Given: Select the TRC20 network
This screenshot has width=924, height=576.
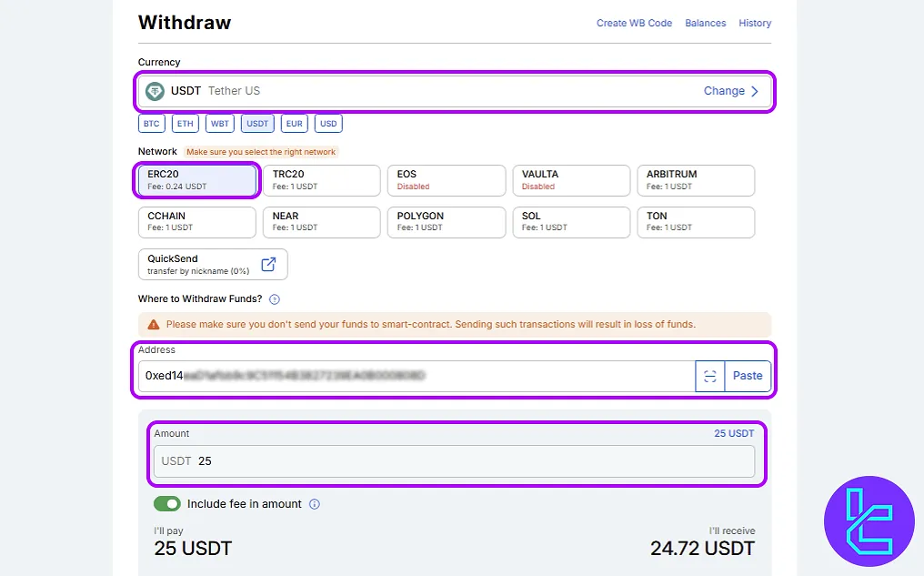Looking at the screenshot, I should coord(322,180).
